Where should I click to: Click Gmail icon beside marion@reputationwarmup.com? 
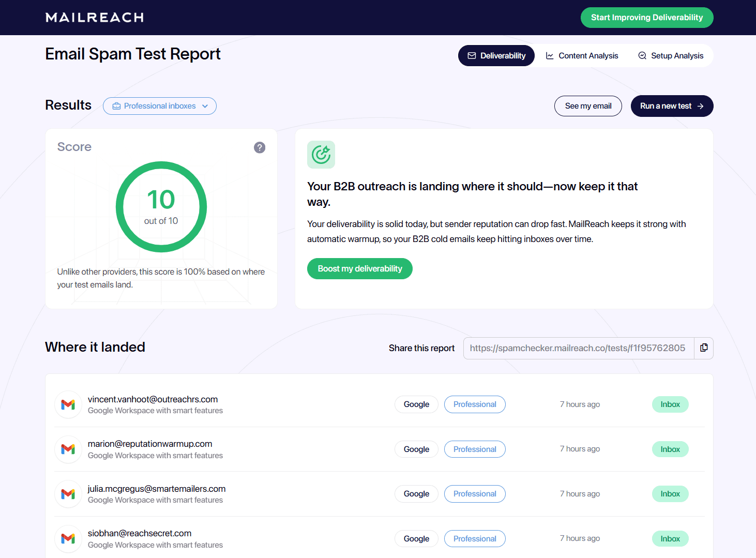pos(68,449)
